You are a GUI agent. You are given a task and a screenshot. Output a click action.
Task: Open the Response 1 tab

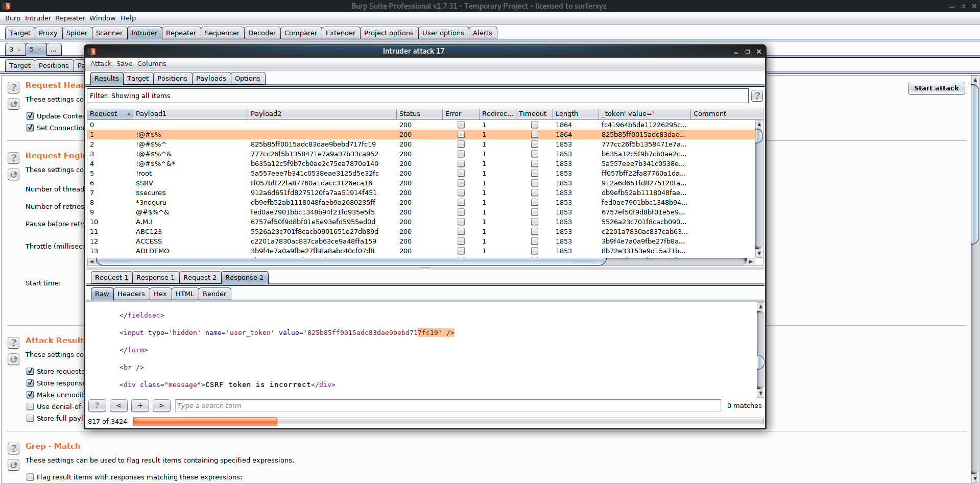[155, 277]
